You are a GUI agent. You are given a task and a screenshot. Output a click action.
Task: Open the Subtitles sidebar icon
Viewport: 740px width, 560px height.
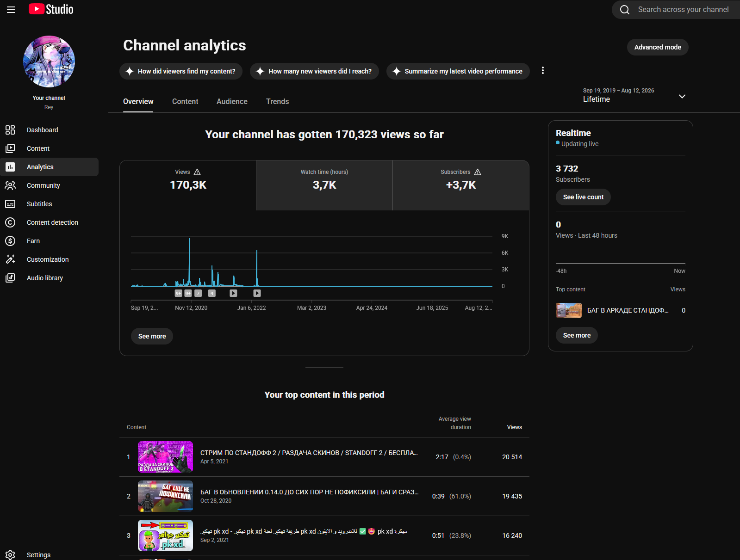10,204
